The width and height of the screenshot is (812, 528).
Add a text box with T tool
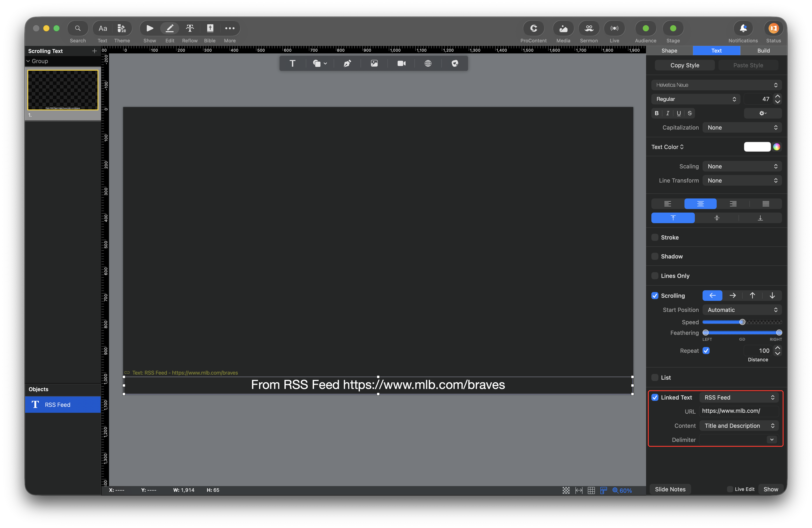click(292, 64)
